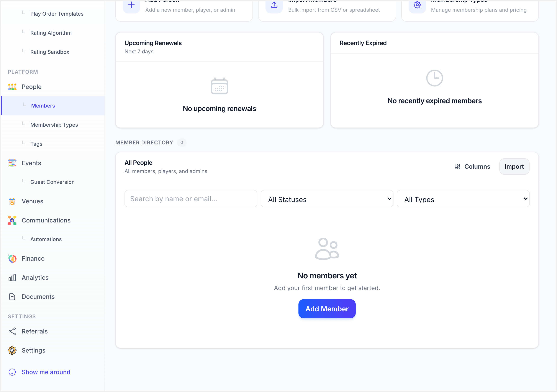
Task: Open the All Statuses dropdown
Action: (x=327, y=199)
